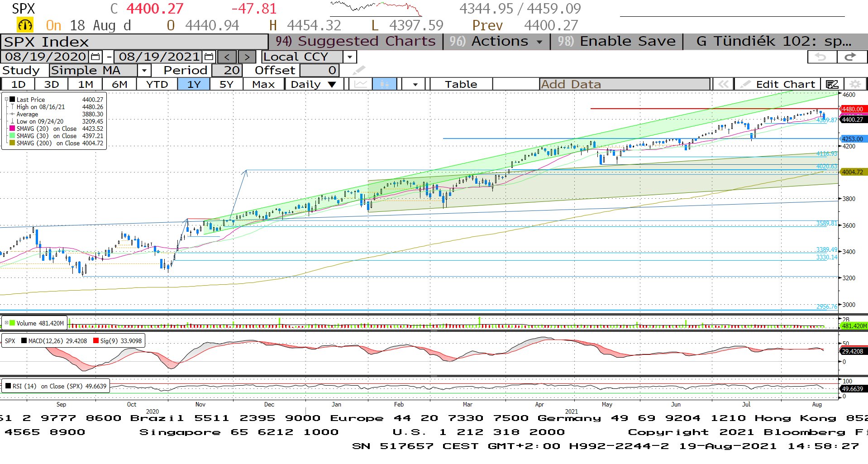Click the 49.6639 RSI axis label
Image resolution: width=868 pixels, height=464 pixels.
tap(853, 389)
